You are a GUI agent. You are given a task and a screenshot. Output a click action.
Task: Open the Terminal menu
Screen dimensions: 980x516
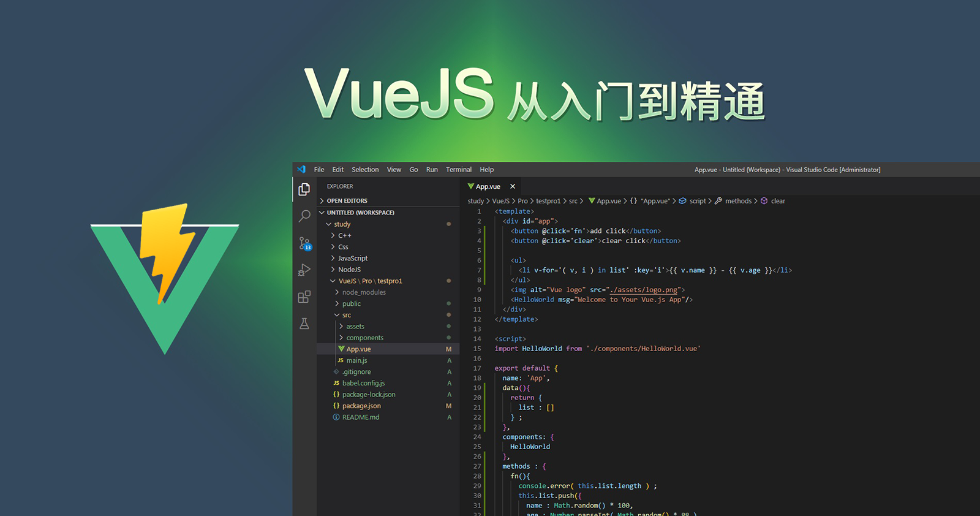point(459,170)
